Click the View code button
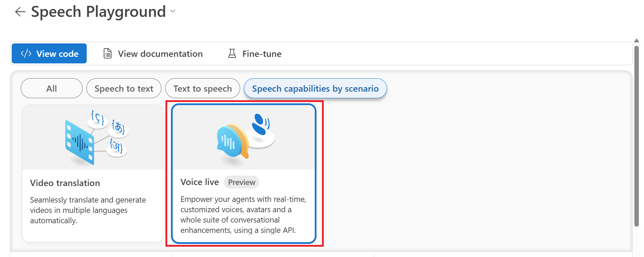The width and height of the screenshot is (644, 257). (49, 53)
